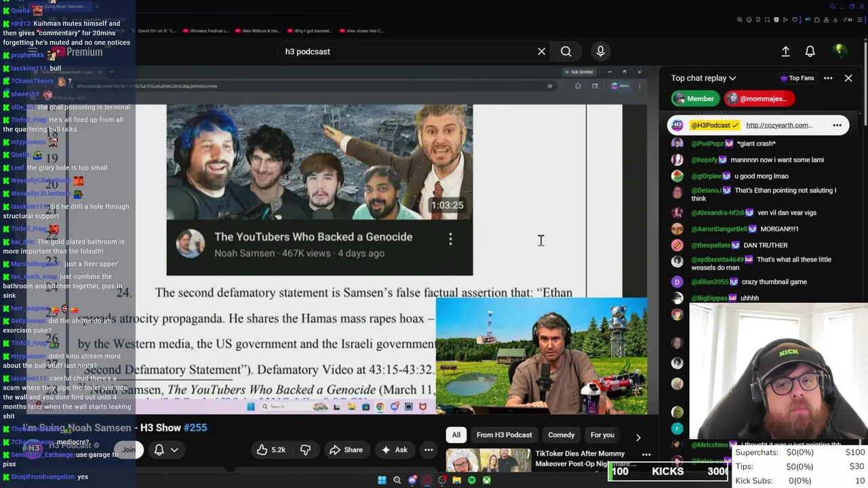Viewport: 868px width, 488px height.
Task: Click the Ask button below the video
Action: pos(394,450)
